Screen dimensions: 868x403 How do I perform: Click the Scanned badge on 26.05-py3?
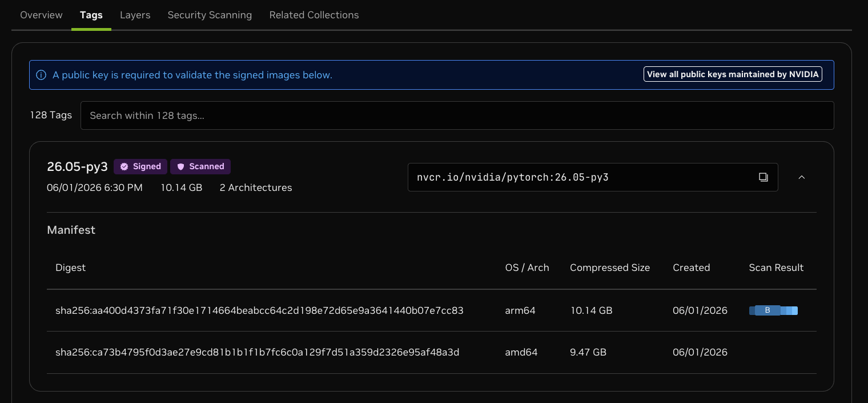pyautogui.click(x=200, y=166)
